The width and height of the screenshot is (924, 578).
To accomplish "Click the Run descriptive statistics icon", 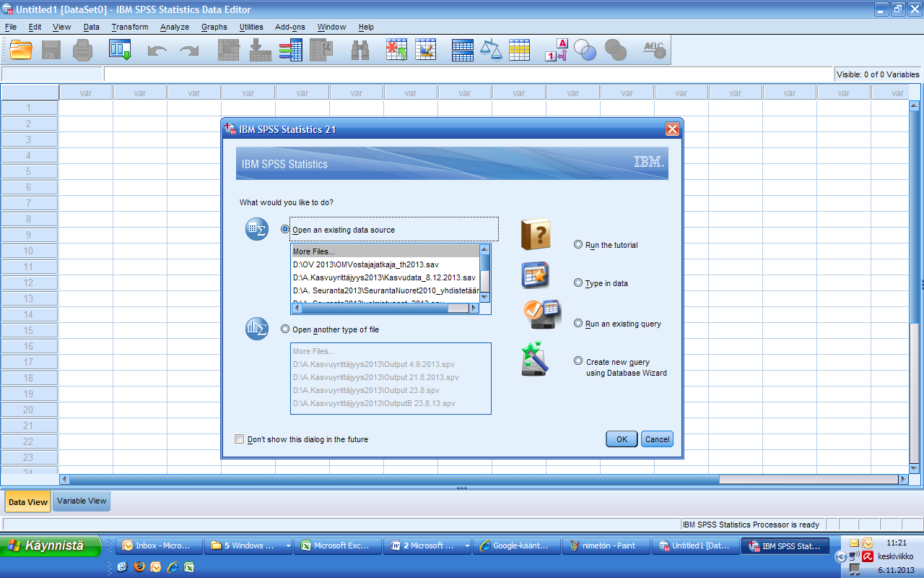I will (321, 50).
